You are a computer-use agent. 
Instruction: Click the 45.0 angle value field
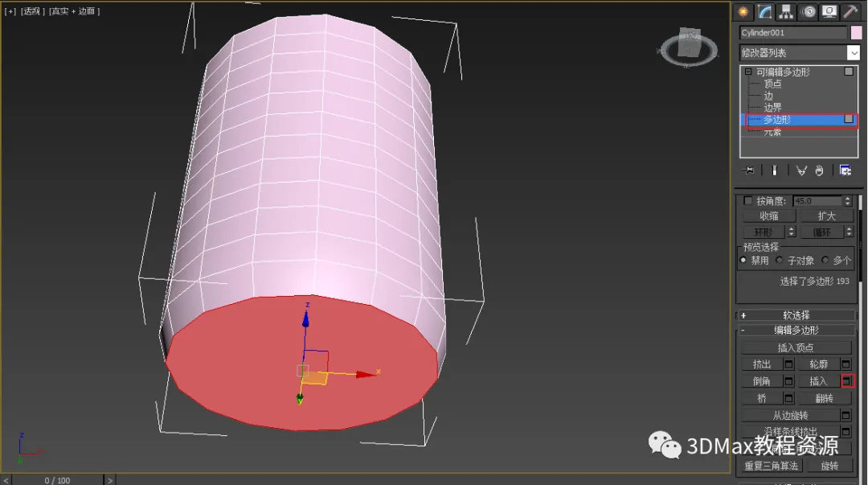817,200
